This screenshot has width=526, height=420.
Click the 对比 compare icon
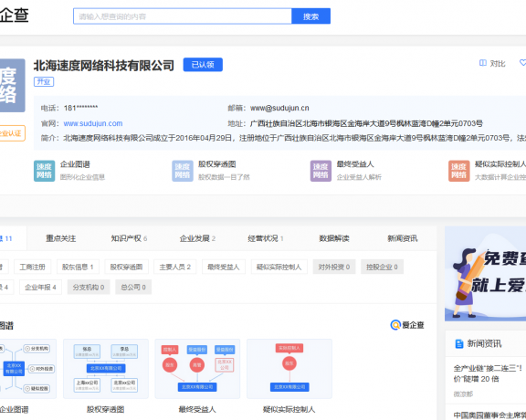[x=483, y=63]
